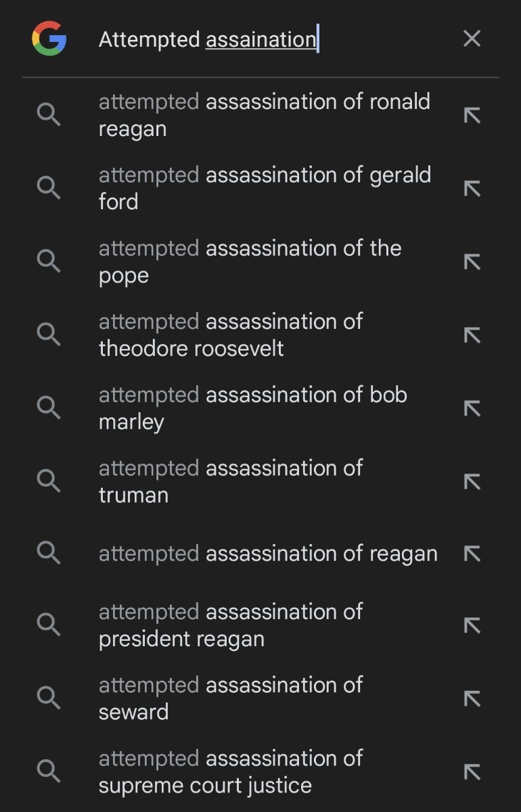
Task: Tap the search icon next to "truman"
Action: (48, 481)
